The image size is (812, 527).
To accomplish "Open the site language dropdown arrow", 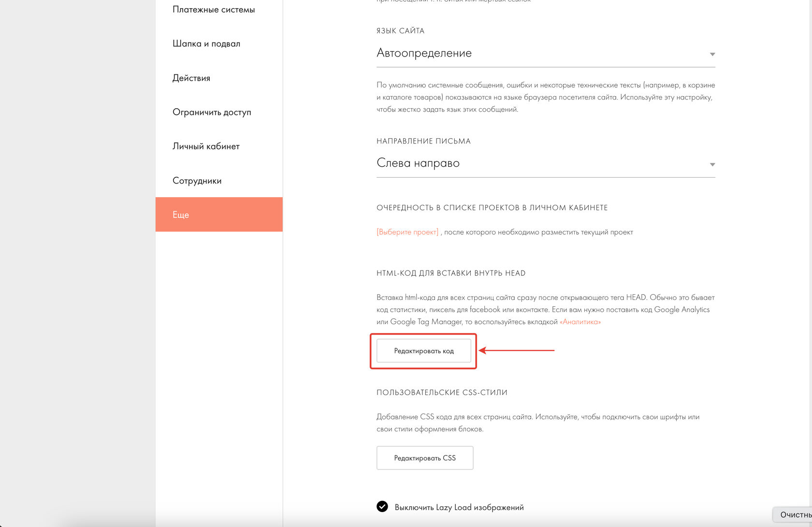I will tap(712, 54).
